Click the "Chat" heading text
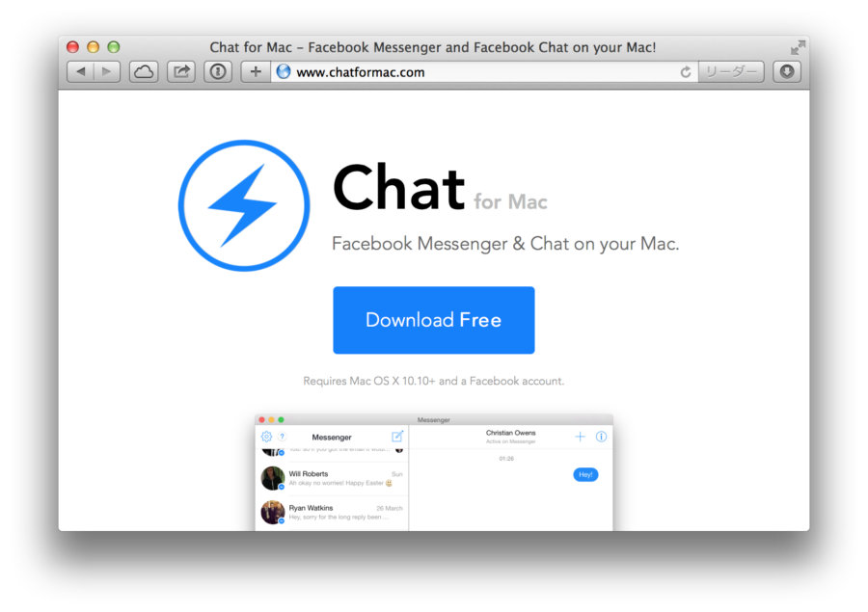The image size is (868, 612). [398, 187]
